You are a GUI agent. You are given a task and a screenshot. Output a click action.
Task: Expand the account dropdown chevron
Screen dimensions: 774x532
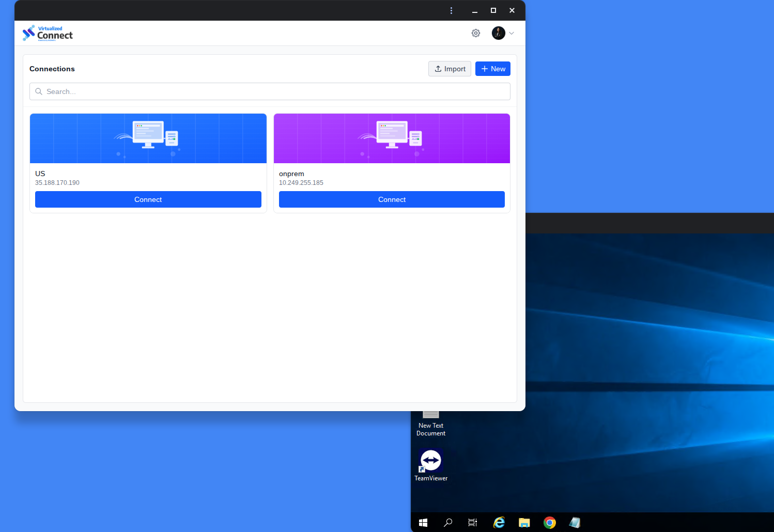pyautogui.click(x=511, y=33)
